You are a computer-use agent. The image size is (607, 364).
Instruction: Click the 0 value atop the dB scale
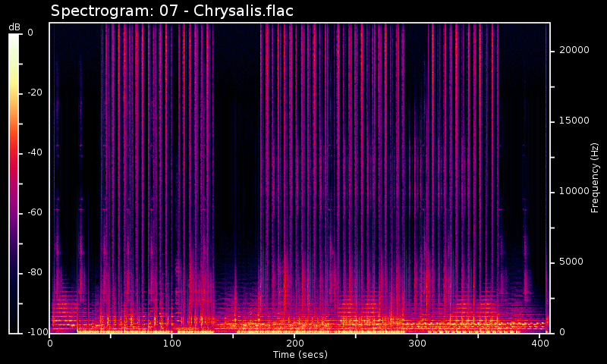coord(30,33)
